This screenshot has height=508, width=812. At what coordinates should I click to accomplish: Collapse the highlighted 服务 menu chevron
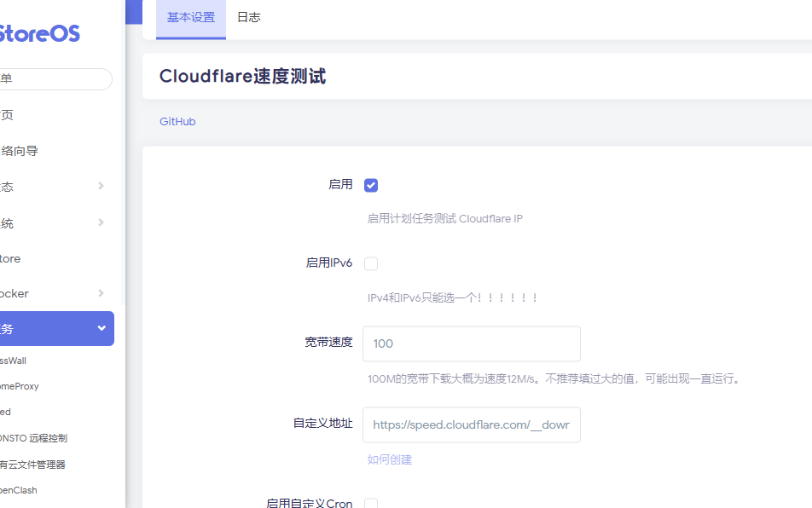point(101,328)
